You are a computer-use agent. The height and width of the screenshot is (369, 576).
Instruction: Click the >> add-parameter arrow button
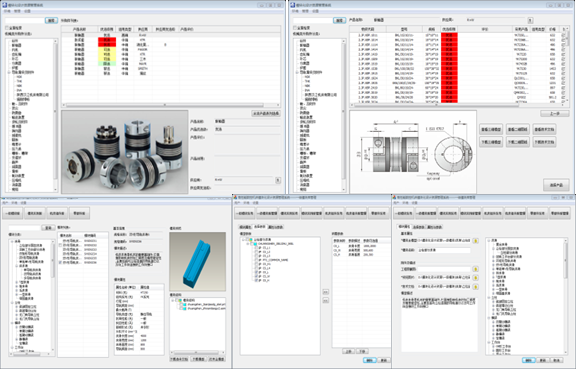tap(325, 292)
